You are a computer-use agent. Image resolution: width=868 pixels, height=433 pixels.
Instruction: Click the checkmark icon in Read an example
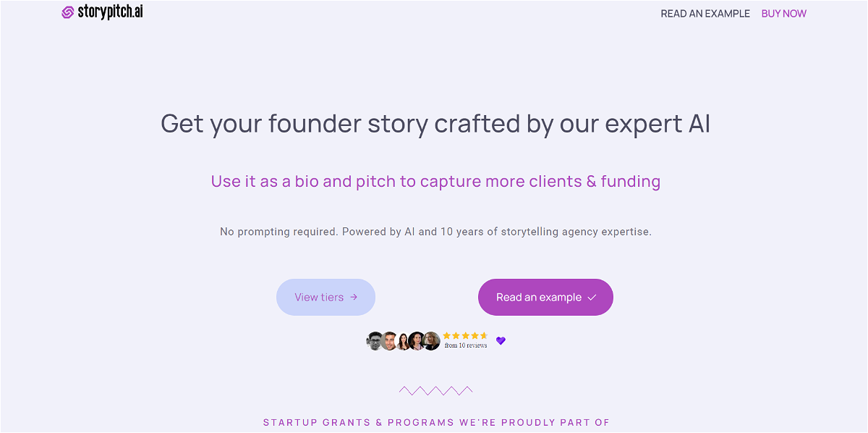coord(592,297)
